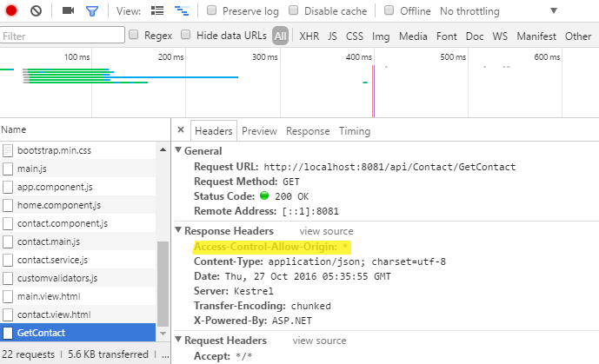Open the Timing tab

pyautogui.click(x=355, y=131)
